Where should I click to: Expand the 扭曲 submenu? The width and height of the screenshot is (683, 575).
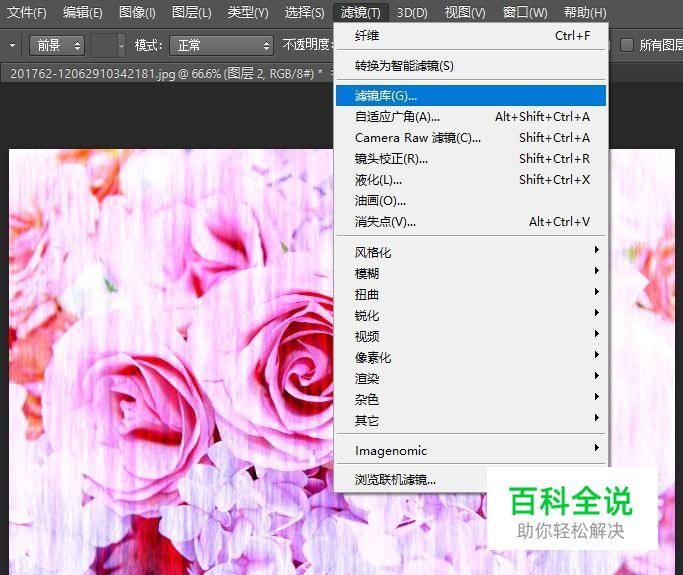pyautogui.click(x=471, y=294)
